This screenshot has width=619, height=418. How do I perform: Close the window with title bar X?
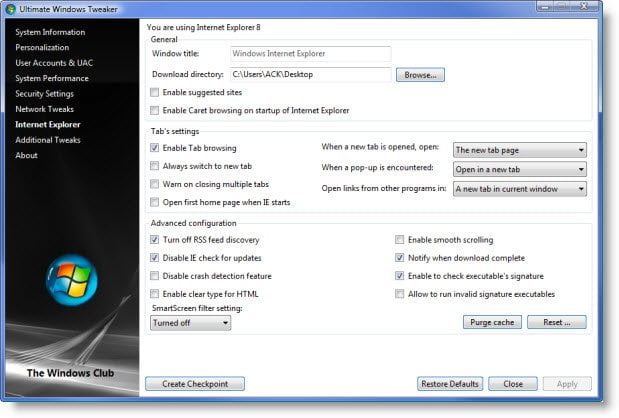[x=585, y=6]
